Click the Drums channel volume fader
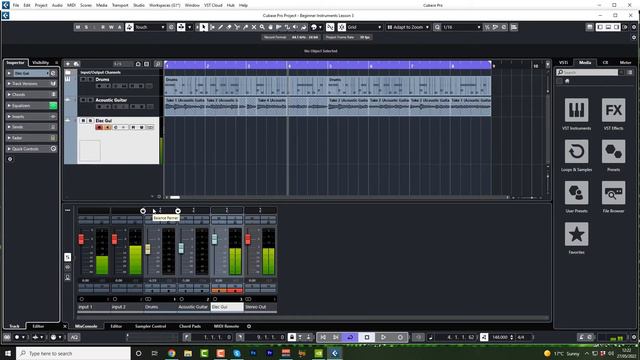The image size is (640, 360). click(x=148, y=249)
